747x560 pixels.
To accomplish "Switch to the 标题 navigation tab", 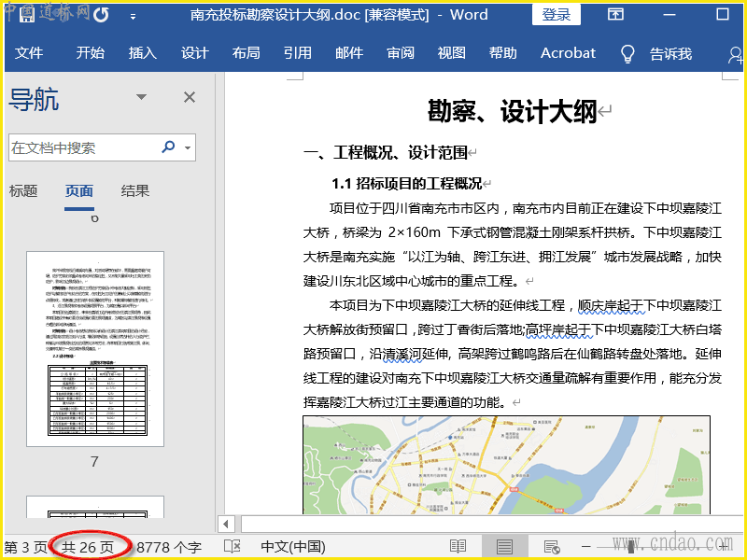I will 23,190.
